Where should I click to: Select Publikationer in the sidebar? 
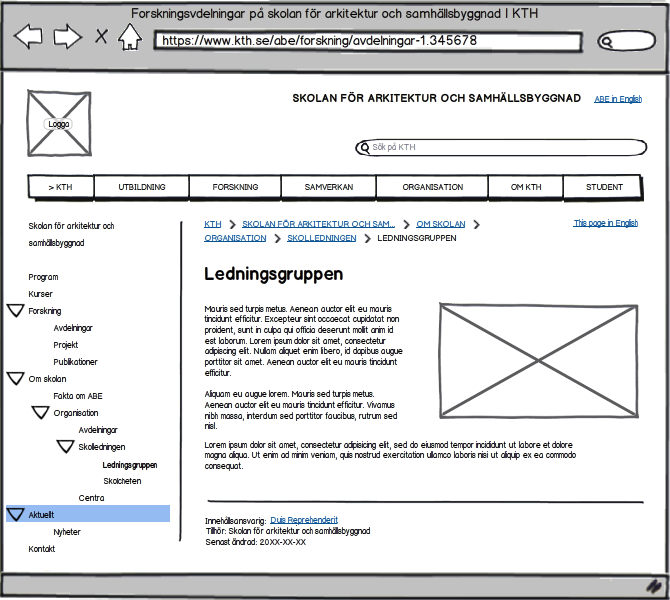(x=76, y=362)
